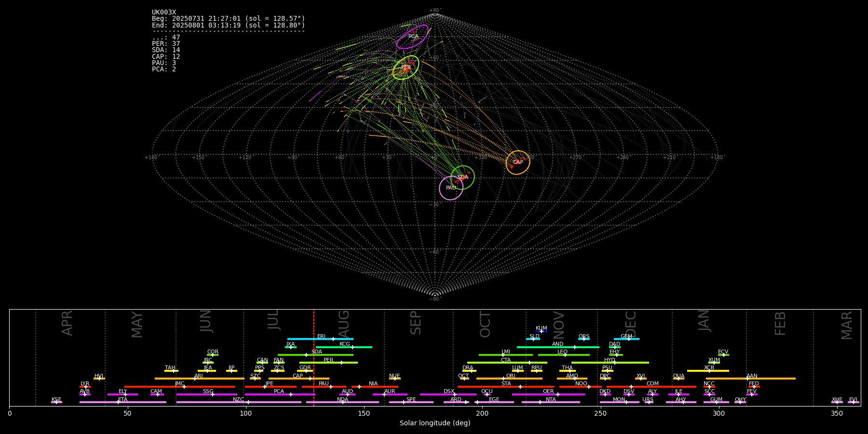868x434 pixels.
Task: Click the AUG month label
Action: (344, 324)
